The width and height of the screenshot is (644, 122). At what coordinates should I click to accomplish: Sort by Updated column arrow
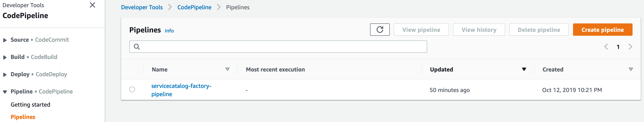pos(524,69)
